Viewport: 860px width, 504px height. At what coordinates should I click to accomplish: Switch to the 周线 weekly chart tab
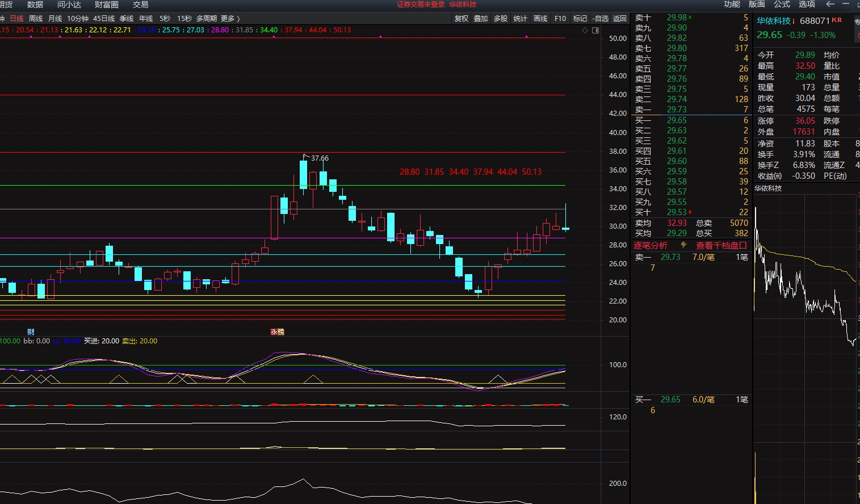pos(36,19)
